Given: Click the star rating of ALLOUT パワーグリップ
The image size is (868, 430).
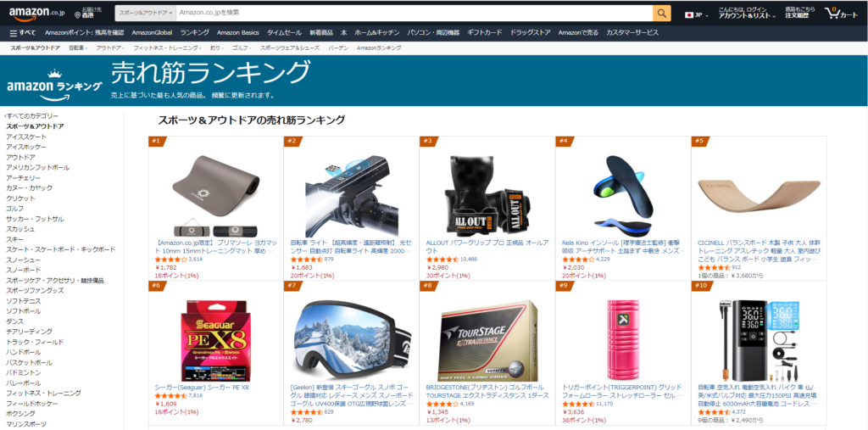Looking at the screenshot, I should pos(442,259).
